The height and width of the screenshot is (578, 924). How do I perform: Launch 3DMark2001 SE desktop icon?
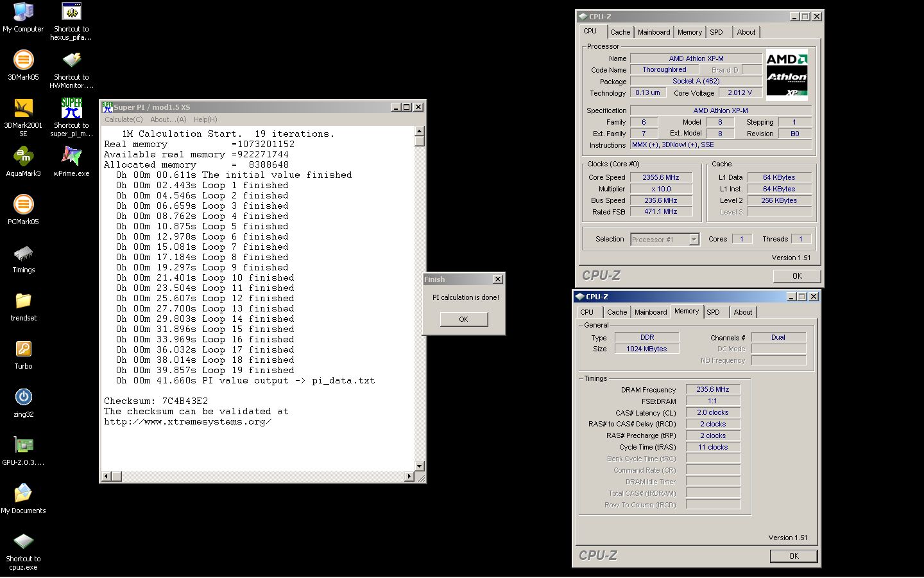23,118
